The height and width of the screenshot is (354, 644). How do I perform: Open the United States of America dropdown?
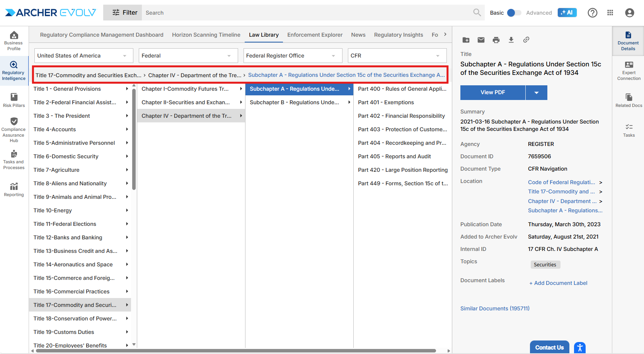(x=83, y=56)
